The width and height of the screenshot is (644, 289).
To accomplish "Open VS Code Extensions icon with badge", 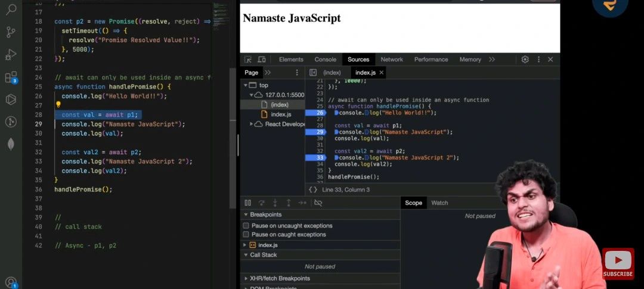I will 11,77.
